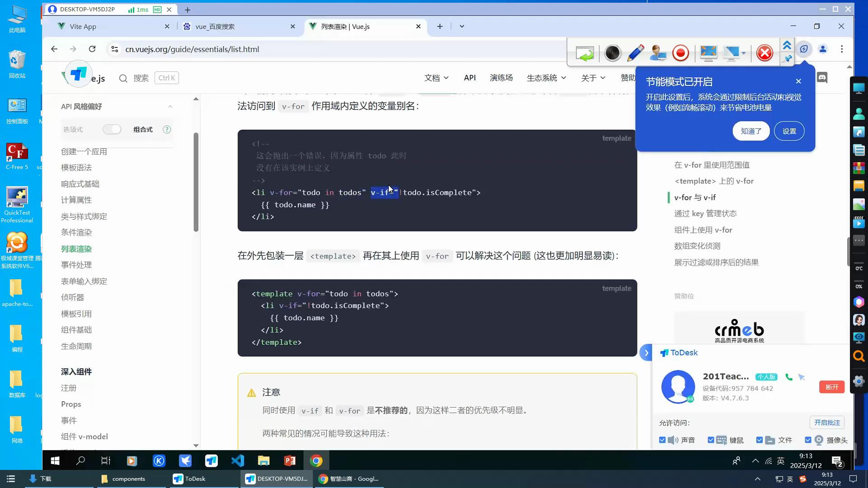Screen dimensions: 868x488
Task: Select the blue pencil annotation tool
Action: [635, 53]
